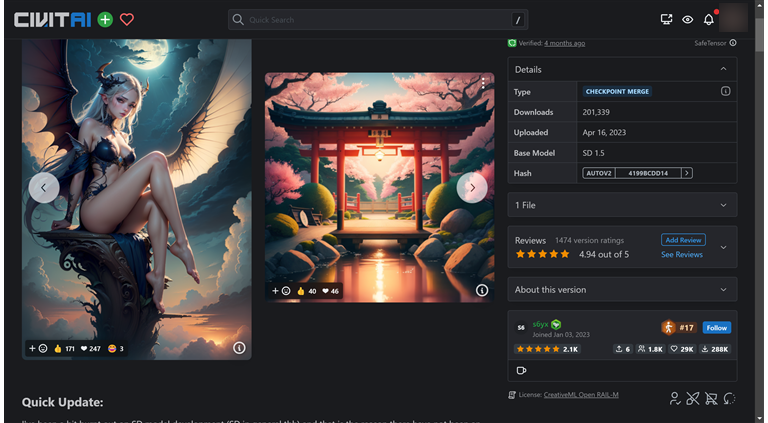Toggle the eye browsing visibility icon

click(688, 19)
